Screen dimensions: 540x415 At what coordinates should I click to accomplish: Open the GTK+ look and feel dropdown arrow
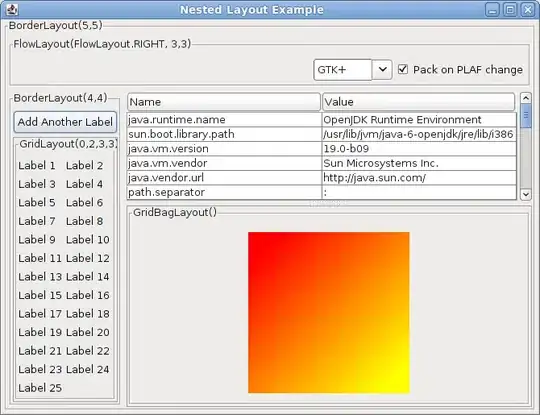pos(382,70)
